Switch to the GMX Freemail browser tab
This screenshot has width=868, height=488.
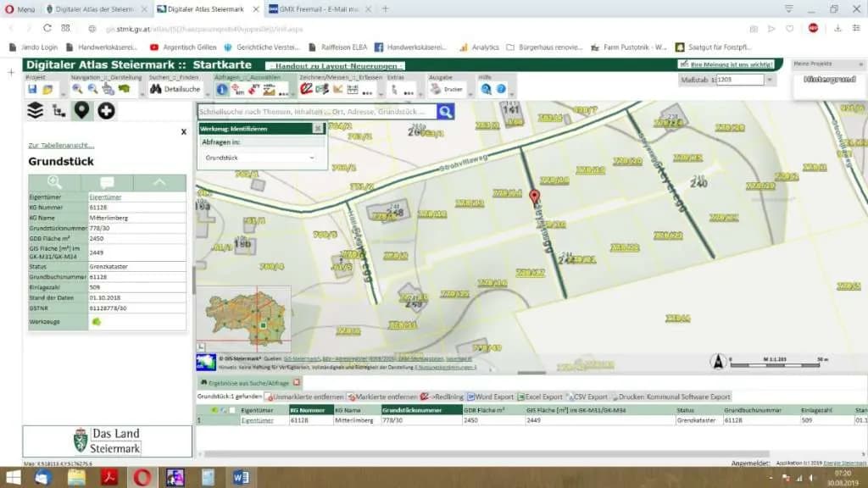[319, 9]
